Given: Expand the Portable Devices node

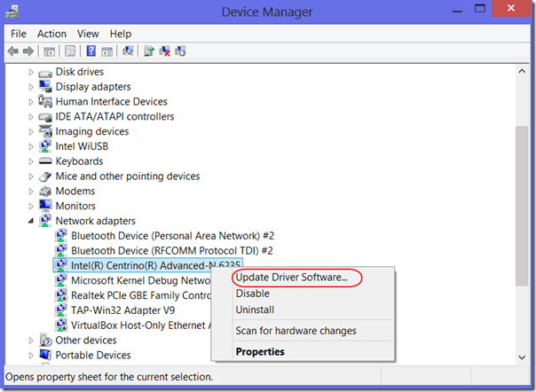Looking at the screenshot, I should [x=31, y=356].
